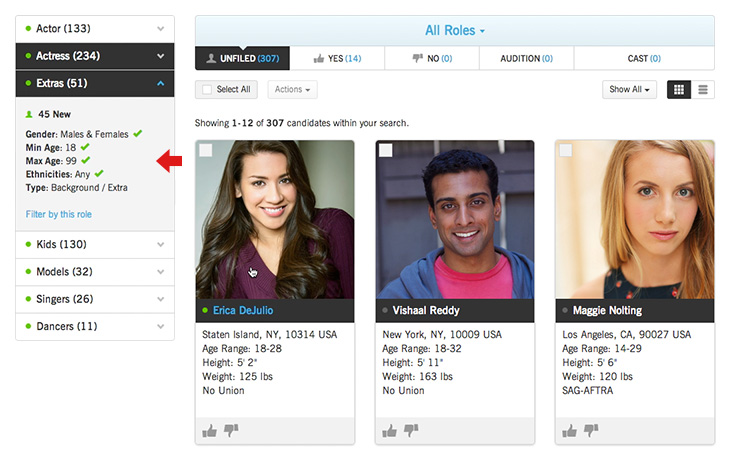Switch to grid view layout

pyautogui.click(x=678, y=90)
